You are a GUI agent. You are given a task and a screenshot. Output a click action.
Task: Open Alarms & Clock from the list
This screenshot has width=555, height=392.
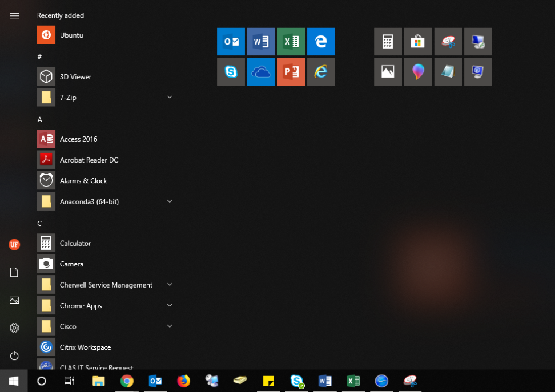point(106,181)
